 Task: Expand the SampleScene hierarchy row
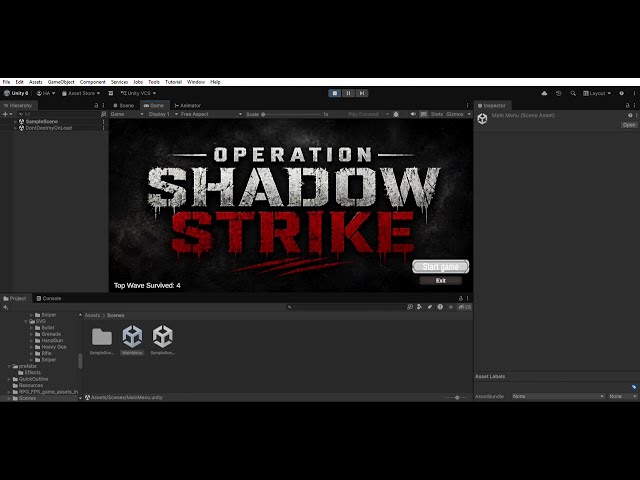click(16, 122)
